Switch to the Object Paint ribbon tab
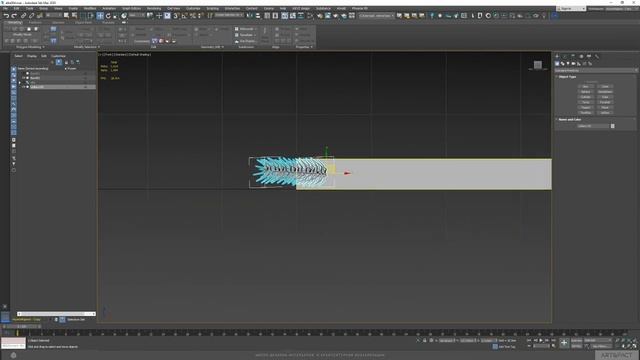Image resolution: width=640 pixels, height=360 pixels. (x=83, y=22)
